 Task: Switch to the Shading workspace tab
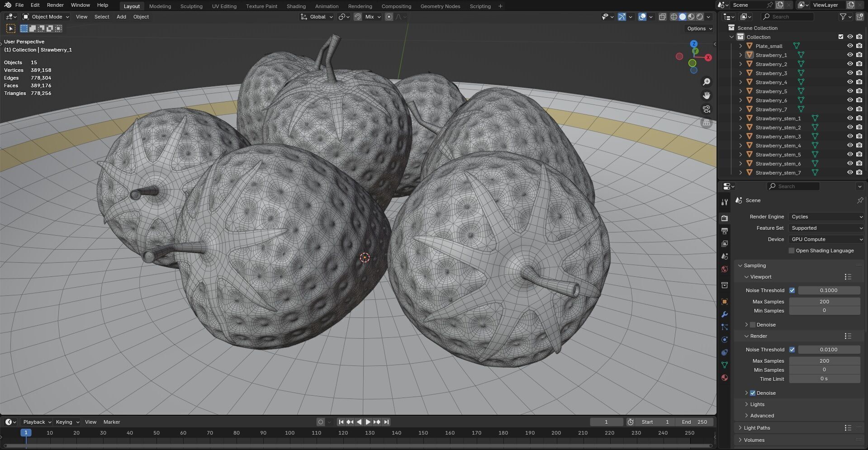coord(296,6)
